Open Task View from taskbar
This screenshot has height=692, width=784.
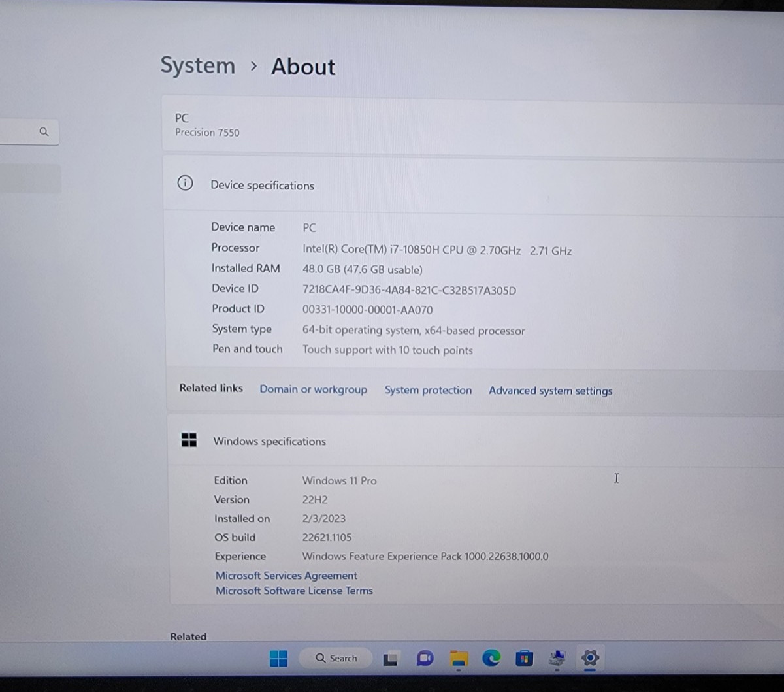(391, 659)
